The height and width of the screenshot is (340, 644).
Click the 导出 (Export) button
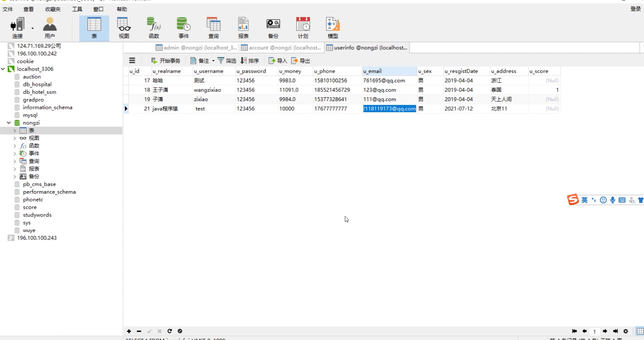[x=301, y=61]
